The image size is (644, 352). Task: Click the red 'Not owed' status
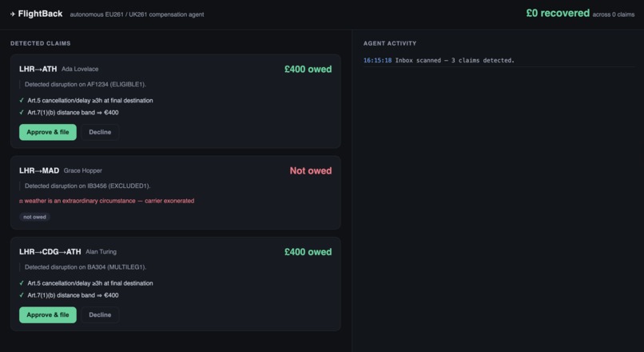(311, 170)
